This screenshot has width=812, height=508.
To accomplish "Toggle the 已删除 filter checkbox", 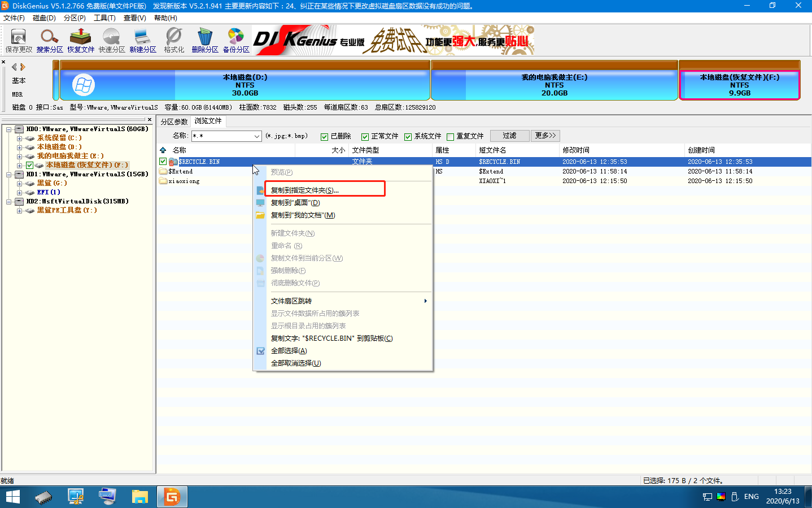I will click(x=324, y=137).
